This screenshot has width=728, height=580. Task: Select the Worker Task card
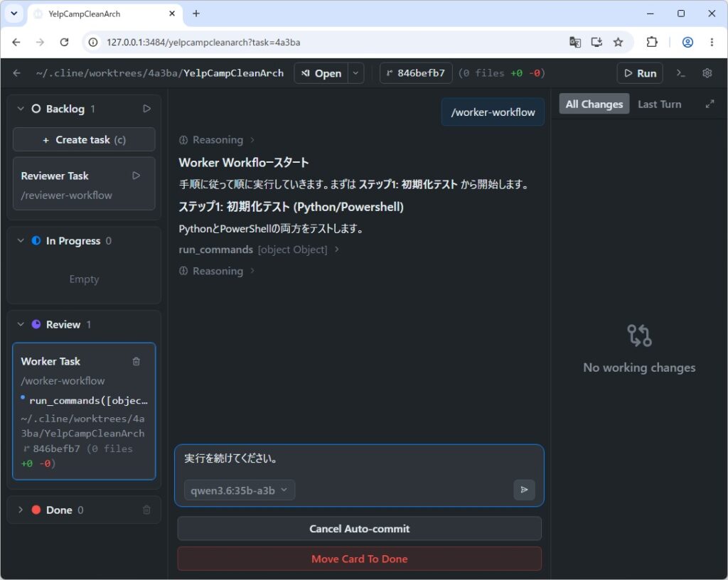[x=84, y=411]
